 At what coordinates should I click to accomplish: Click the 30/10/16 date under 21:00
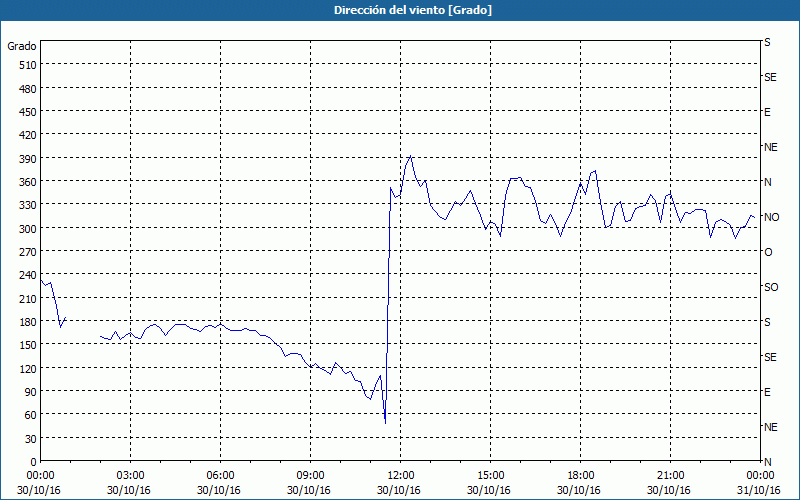pyautogui.click(x=669, y=491)
